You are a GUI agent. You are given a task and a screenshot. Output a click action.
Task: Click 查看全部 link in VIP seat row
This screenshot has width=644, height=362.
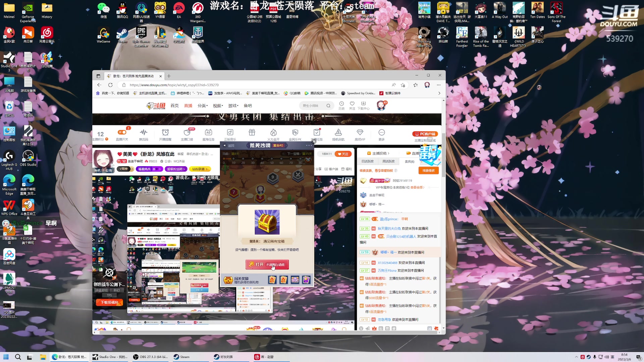(x=417, y=187)
